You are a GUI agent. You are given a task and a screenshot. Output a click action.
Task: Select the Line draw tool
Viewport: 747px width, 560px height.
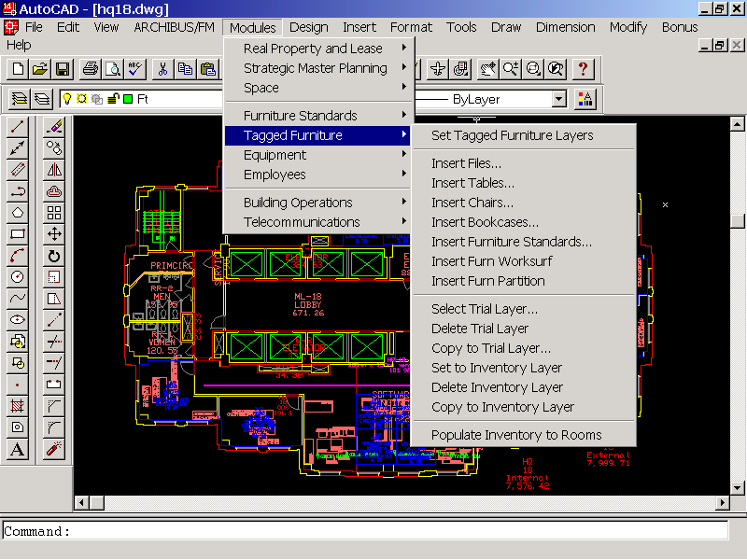click(18, 127)
